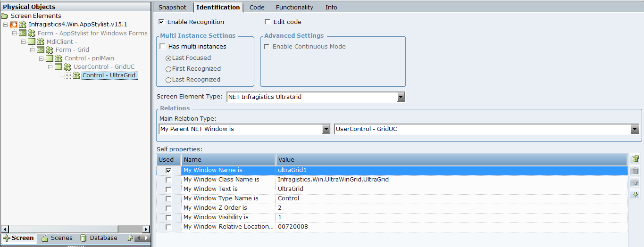Click the dotted grid icon beside Control - UltraGrid

(x=67, y=75)
